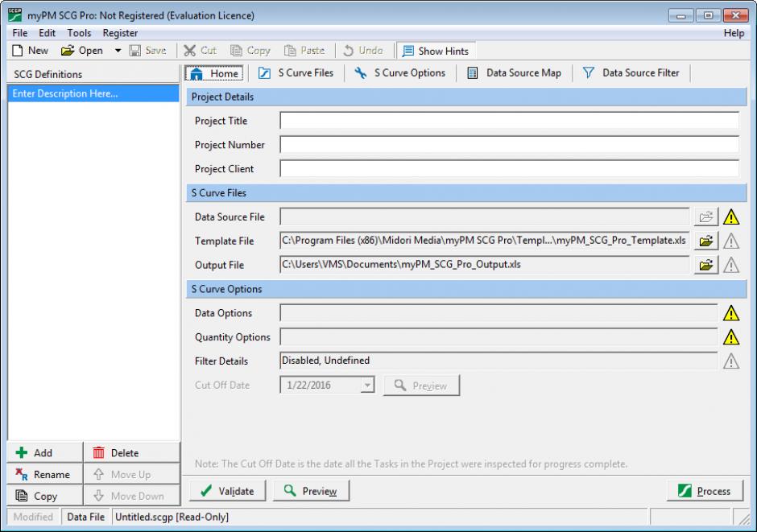This screenshot has height=532, width=757.
Task: Toggle the Show Hints button
Action: tap(436, 51)
